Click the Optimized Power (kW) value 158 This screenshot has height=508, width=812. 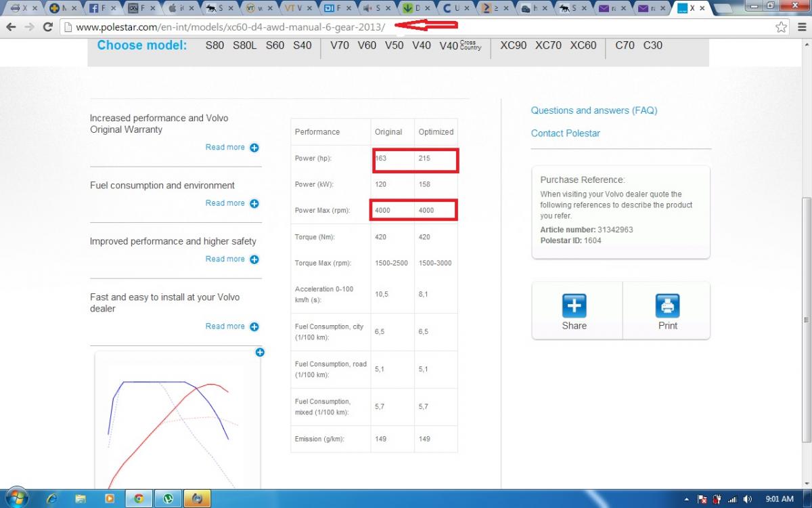[x=424, y=184]
